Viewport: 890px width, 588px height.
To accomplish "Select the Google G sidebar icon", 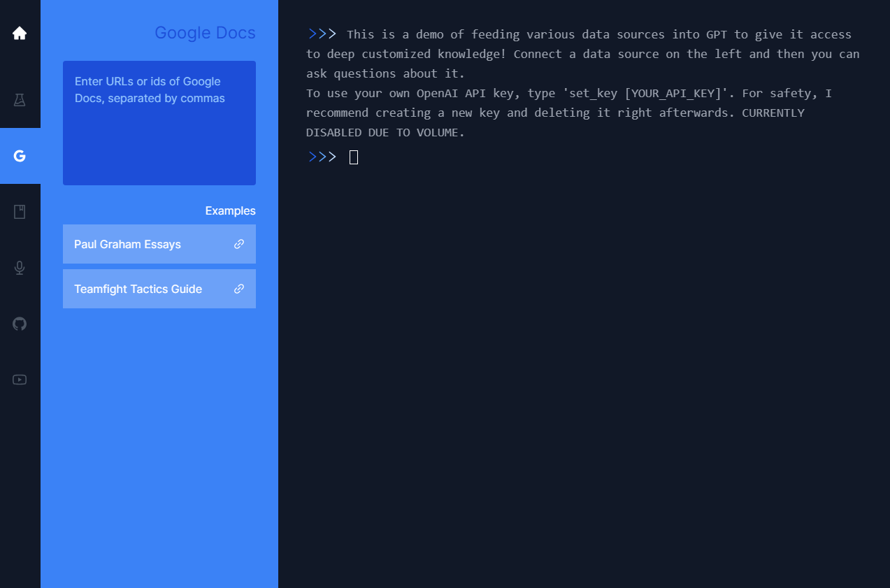I will click(x=20, y=156).
